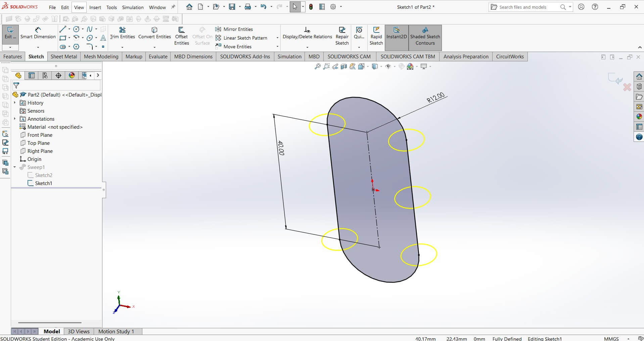Open the Options gear icon

[x=333, y=7]
